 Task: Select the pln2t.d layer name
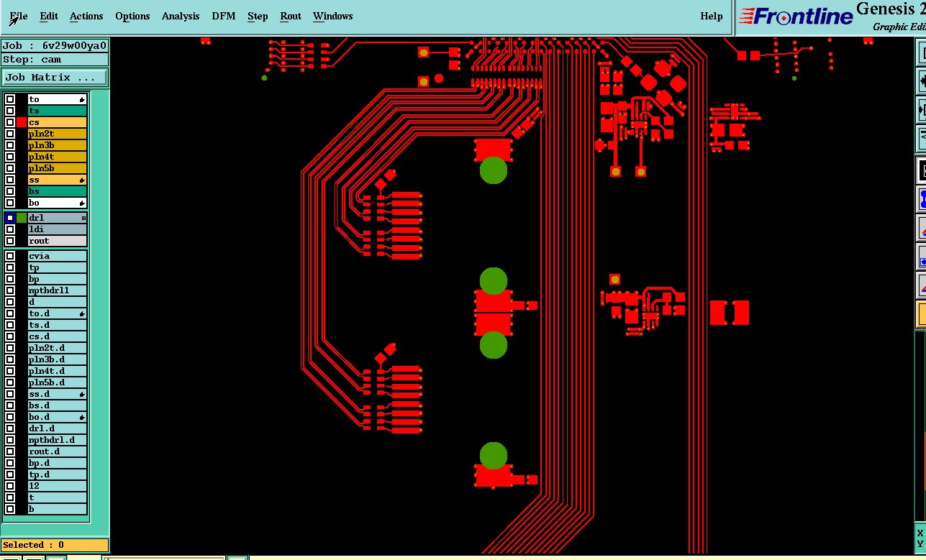57,348
